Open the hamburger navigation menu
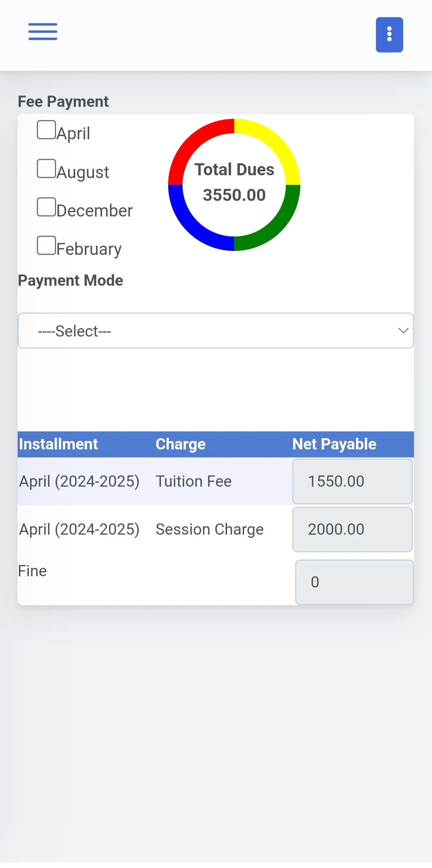Screen dimensions: 432x868 point(43,32)
